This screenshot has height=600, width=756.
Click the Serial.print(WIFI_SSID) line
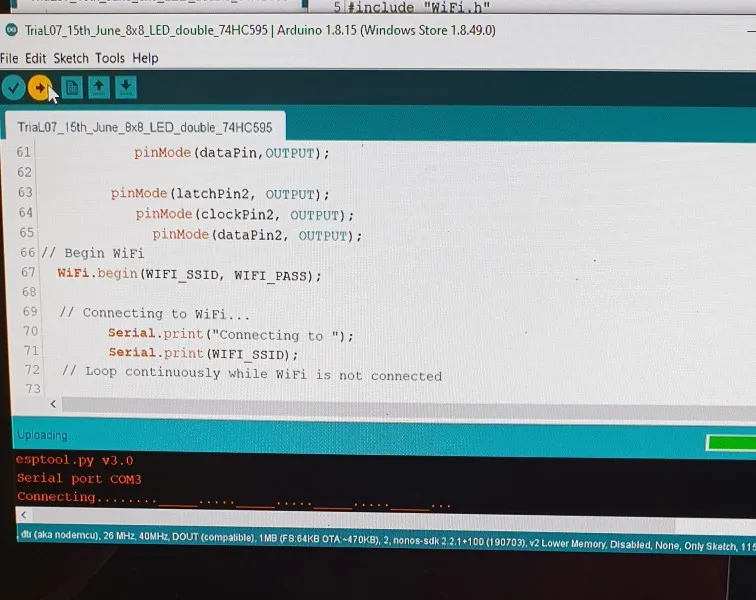tap(203, 354)
